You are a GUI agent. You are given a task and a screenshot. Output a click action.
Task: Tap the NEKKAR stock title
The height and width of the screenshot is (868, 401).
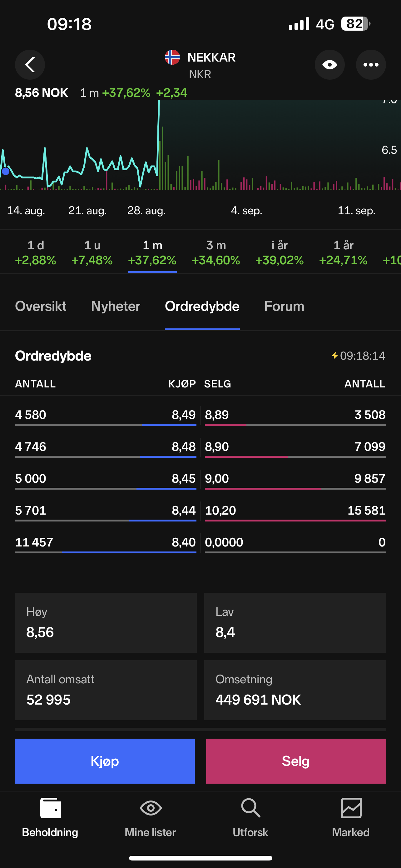[x=211, y=57]
